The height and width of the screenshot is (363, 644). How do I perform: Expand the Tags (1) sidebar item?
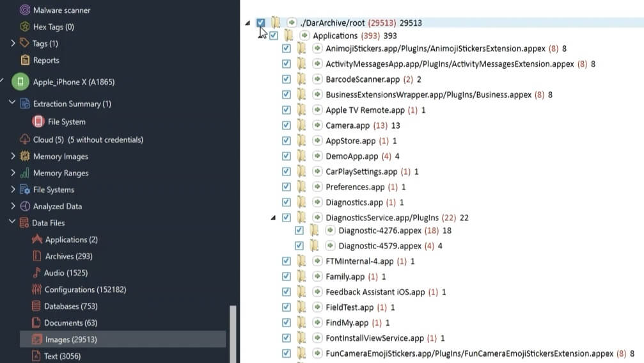tap(13, 43)
